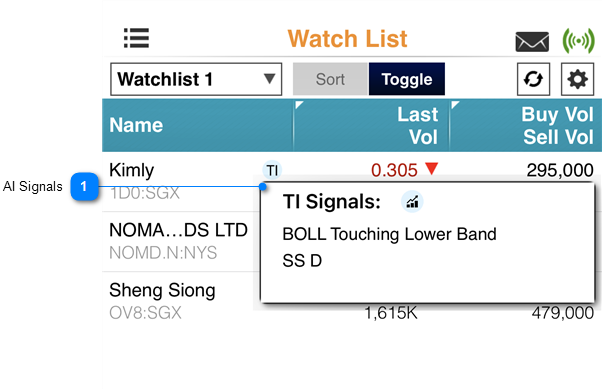Click the red down arrow beside 0.305
Image resolution: width=602 pixels, height=389 pixels.
[x=432, y=169]
